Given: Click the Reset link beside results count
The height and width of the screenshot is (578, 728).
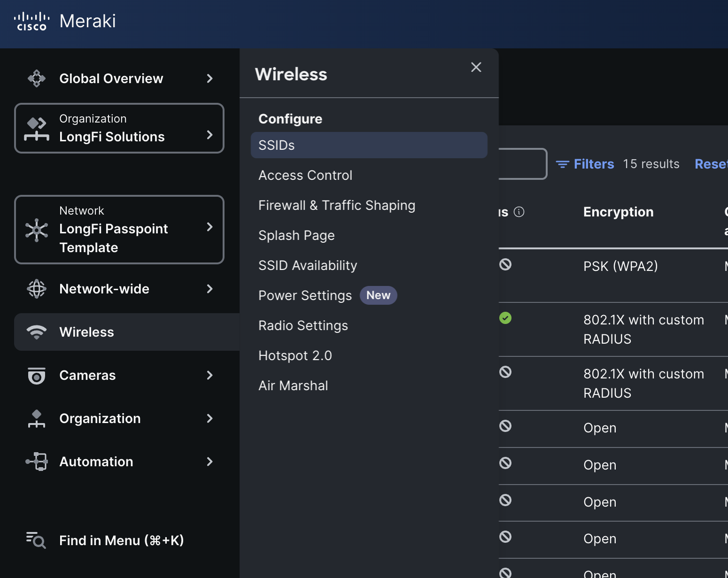Looking at the screenshot, I should tap(711, 164).
